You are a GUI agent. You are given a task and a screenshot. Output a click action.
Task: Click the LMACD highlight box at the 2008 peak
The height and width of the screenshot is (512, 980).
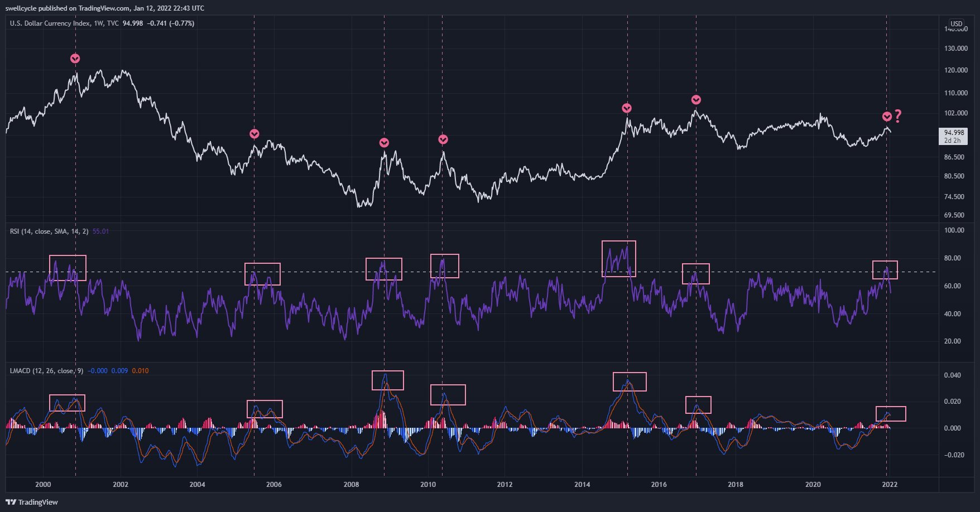(388, 380)
